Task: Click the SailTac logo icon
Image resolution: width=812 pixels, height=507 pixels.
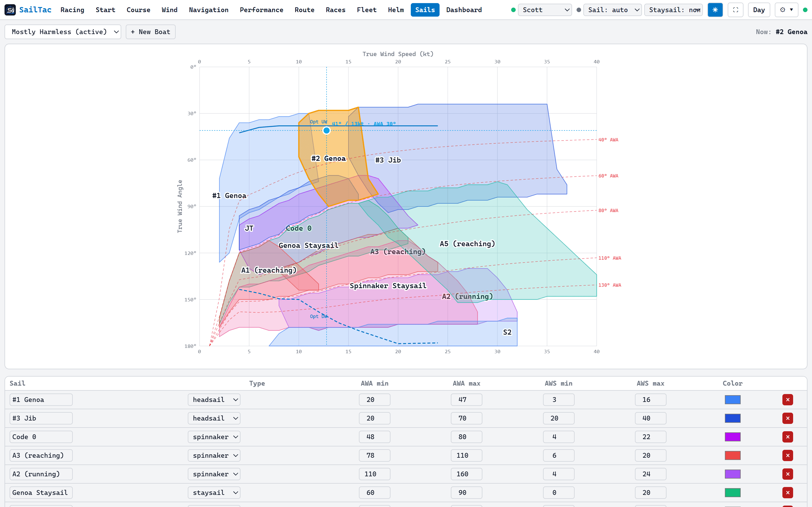Action: click(10, 10)
